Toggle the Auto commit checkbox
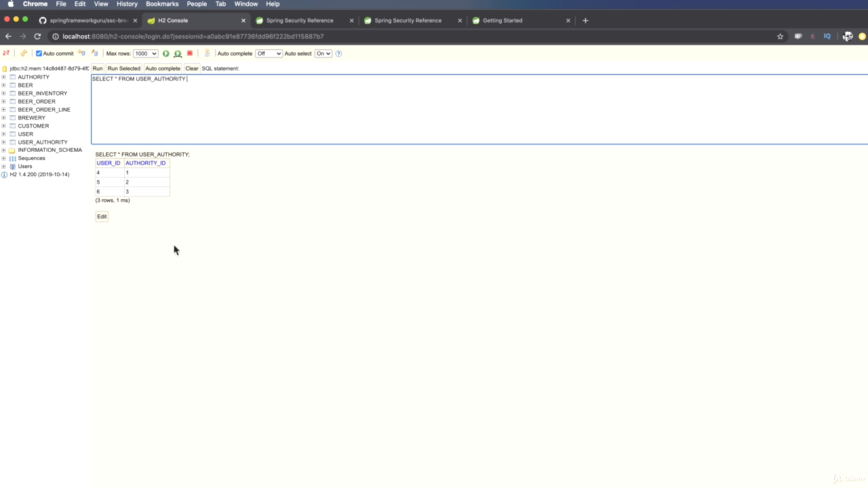Image resolution: width=868 pixels, height=488 pixels. [39, 54]
